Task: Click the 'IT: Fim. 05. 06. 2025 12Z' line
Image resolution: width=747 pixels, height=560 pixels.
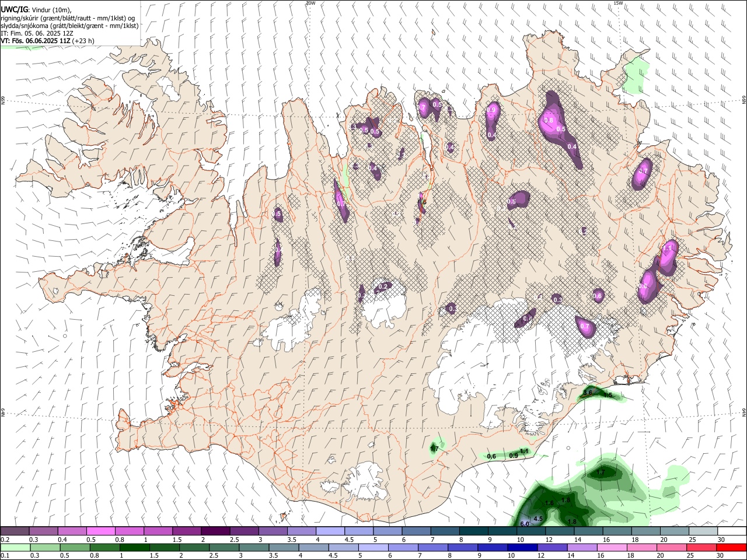Action: [x=37, y=33]
